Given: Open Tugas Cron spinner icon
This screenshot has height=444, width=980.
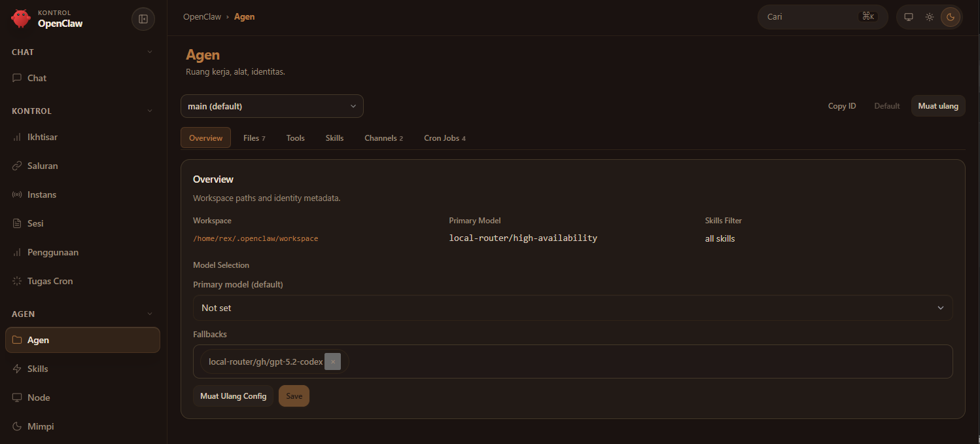Looking at the screenshot, I should [x=17, y=281].
